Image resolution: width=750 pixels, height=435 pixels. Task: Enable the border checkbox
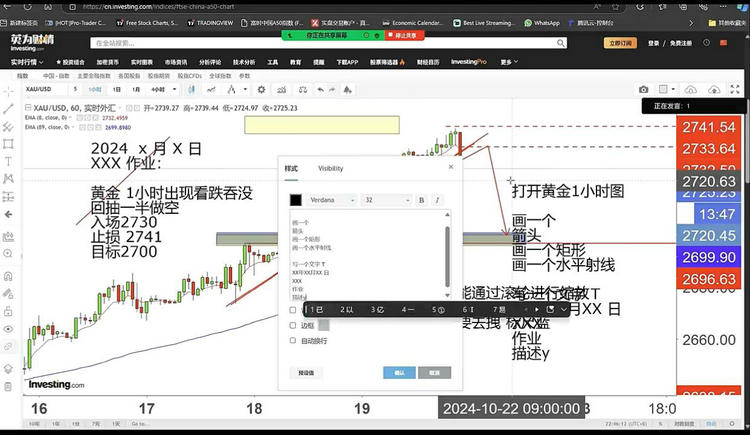[x=292, y=325]
